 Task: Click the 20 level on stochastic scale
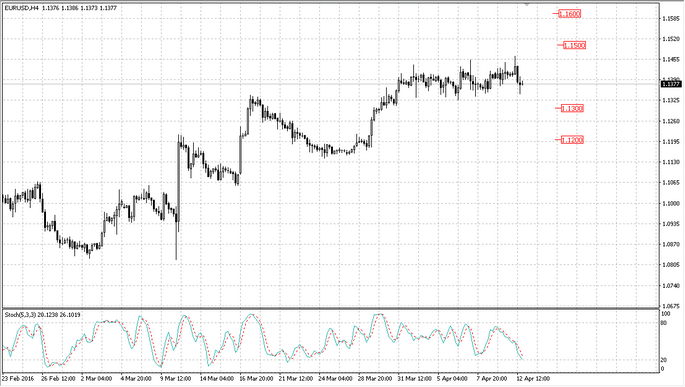click(664, 360)
